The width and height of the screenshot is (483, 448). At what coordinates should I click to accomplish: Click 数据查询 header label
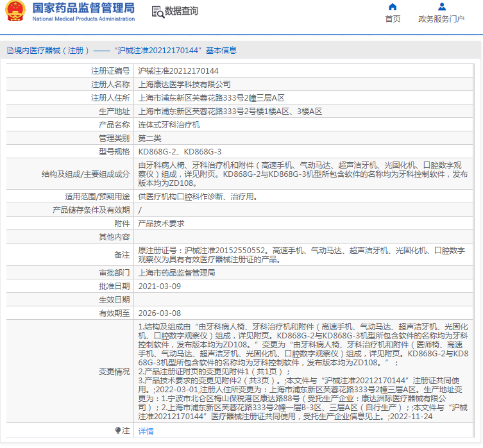click(181, 11)
